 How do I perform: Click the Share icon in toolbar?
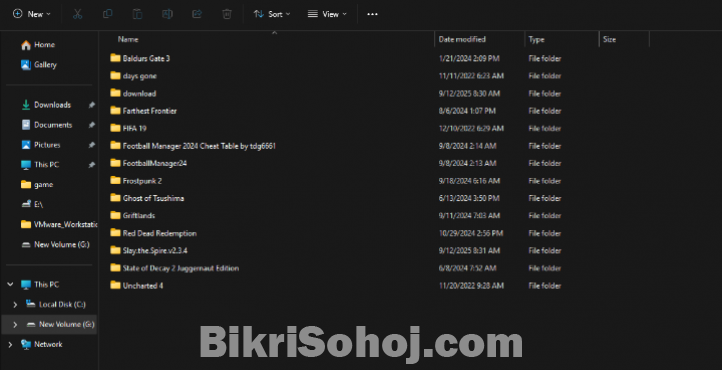pyautogui.click(x=197, y=14)
